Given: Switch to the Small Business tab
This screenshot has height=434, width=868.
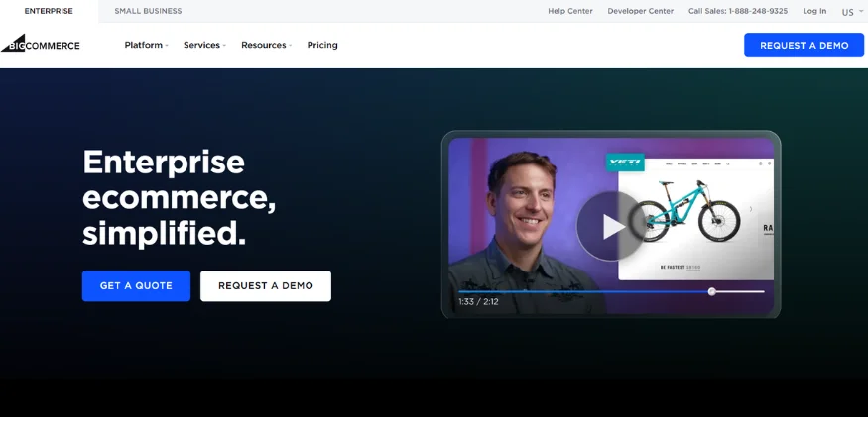Looking at the screenshot, I should coord(148,11).
